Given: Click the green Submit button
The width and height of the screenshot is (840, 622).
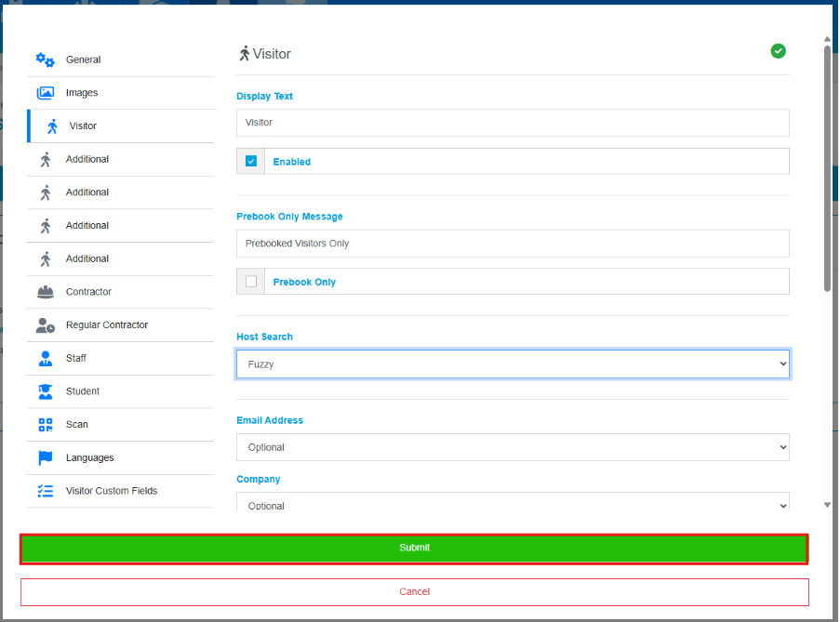Looking at the screenshot, I should click(x=414, y=549).
